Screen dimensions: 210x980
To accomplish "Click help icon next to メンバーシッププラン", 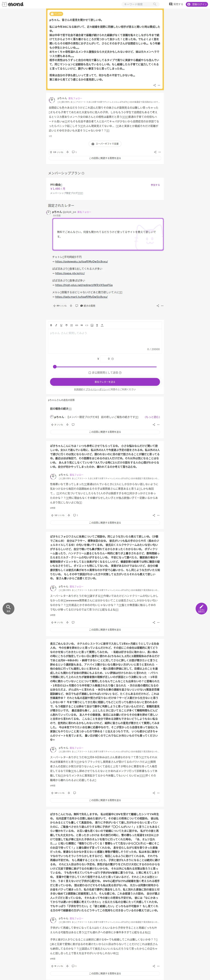I will point(83,173).
